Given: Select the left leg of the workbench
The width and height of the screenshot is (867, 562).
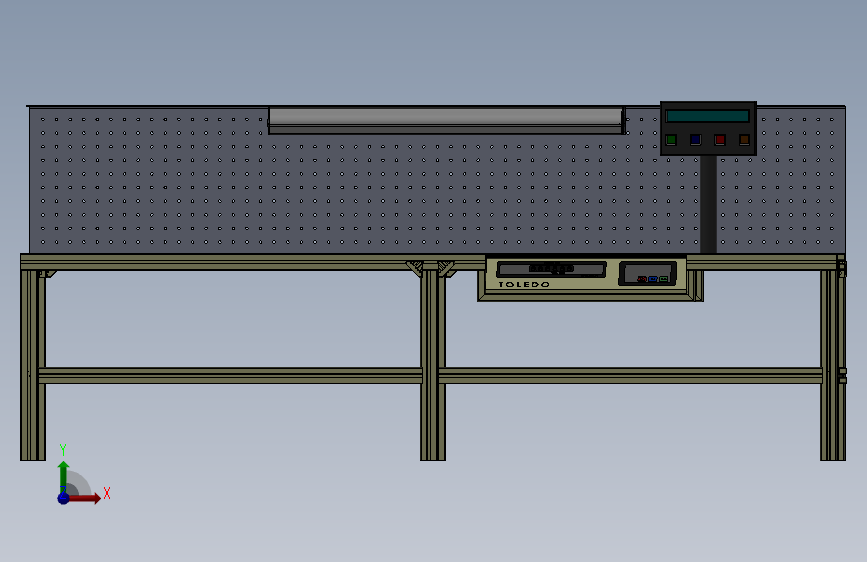Looking at the screenshot, I should [33, 365].
